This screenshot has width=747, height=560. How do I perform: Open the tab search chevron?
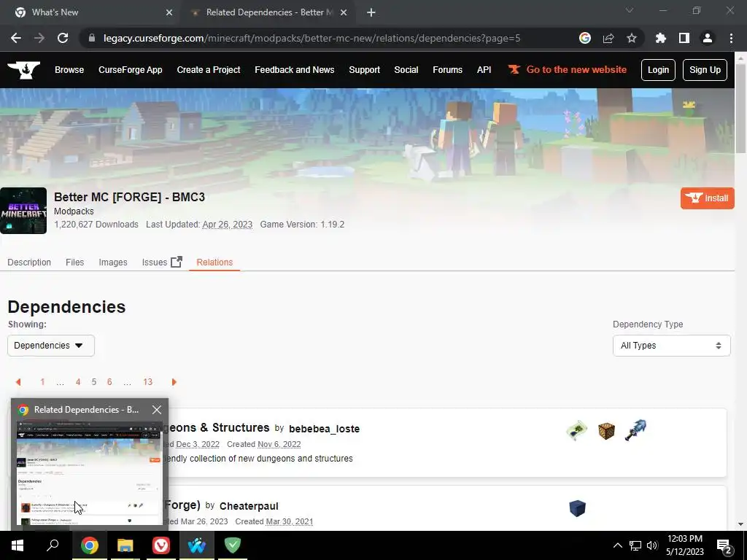[x=630, y=10]
